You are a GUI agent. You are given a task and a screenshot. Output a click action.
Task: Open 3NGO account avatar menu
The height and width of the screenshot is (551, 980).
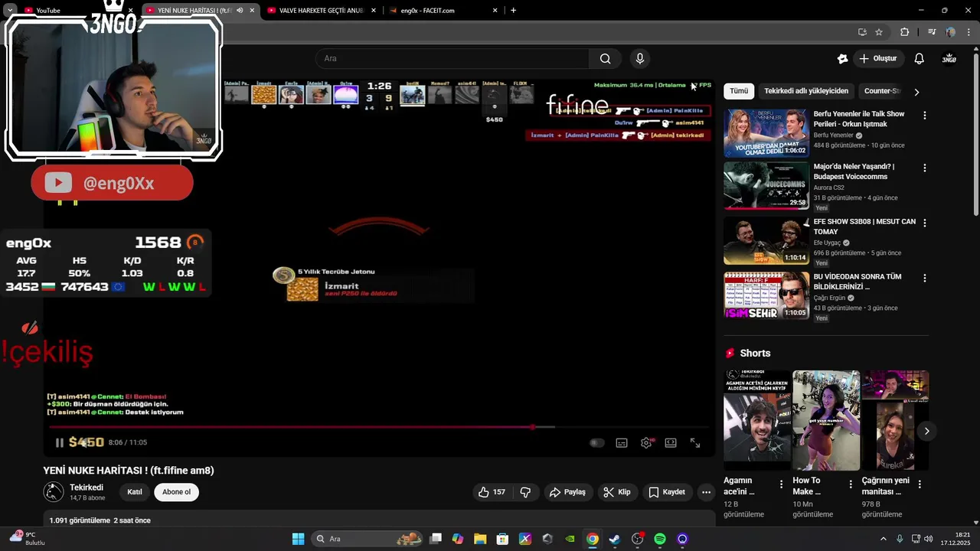click(949, 58)
